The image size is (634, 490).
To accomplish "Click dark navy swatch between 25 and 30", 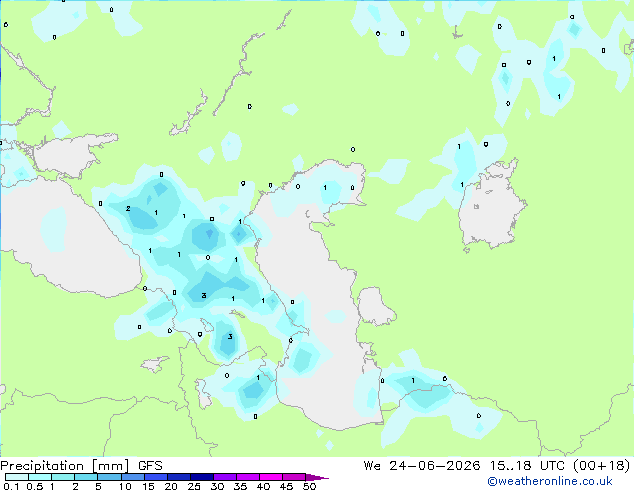I will [x=201, y=477].
